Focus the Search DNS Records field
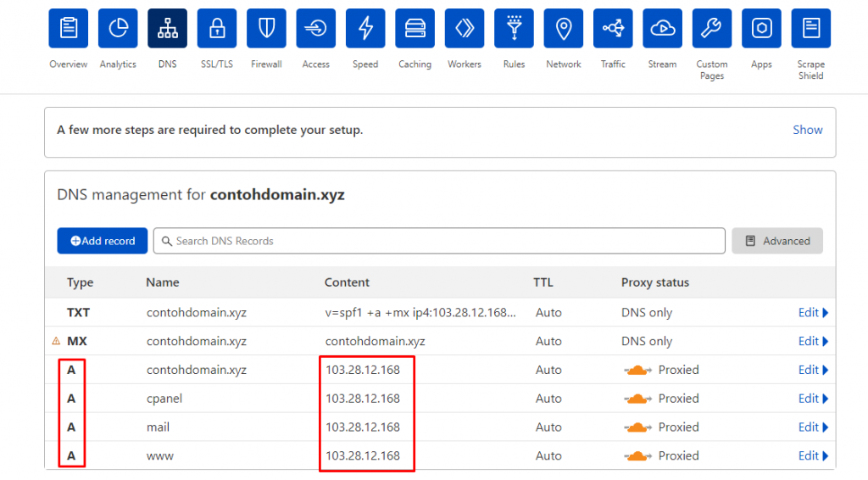Viewport: 868px width, 480px height. pyautogui.click(x=441, y=241)
